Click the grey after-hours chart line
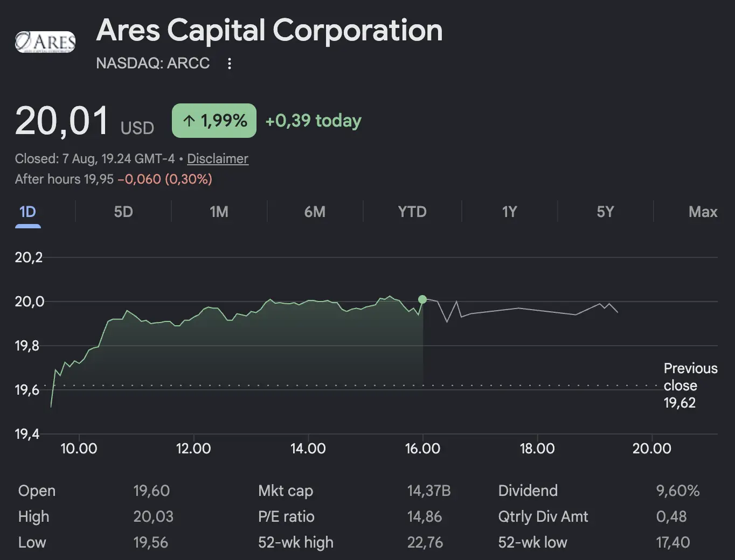Viewport: 735px width, 560px height. [x=520, y=310]
